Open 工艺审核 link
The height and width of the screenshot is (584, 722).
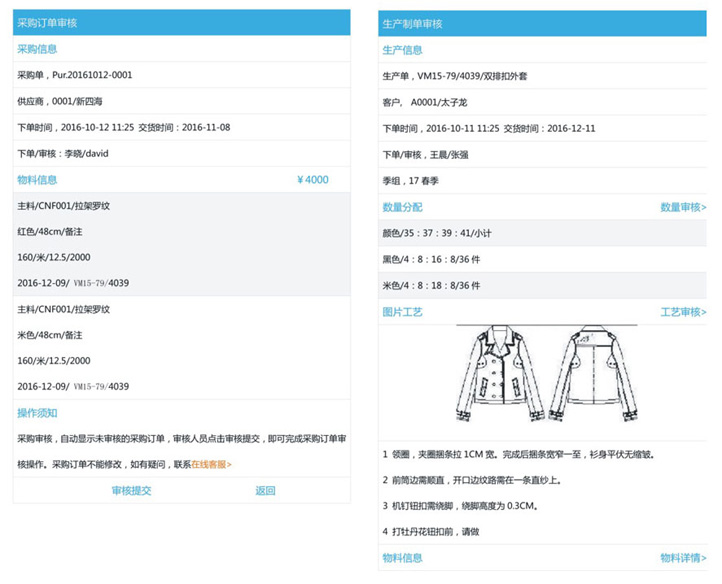(683, 312)
